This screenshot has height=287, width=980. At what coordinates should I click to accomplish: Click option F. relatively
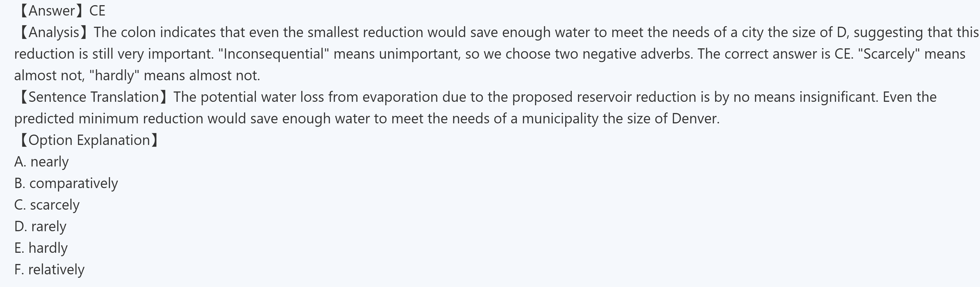[x=49, y=270]
